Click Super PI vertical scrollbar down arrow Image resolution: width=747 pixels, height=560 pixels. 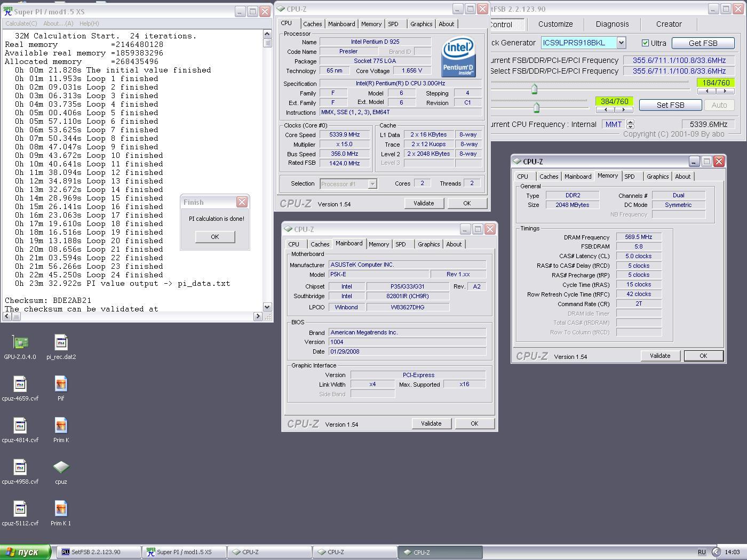267,307
